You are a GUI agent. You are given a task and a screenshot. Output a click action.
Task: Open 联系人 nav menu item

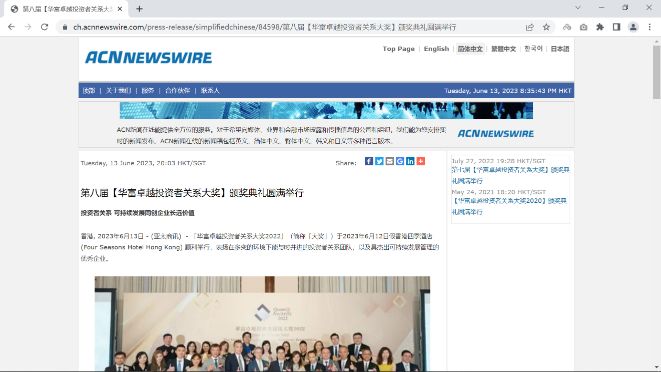(210, 91)
